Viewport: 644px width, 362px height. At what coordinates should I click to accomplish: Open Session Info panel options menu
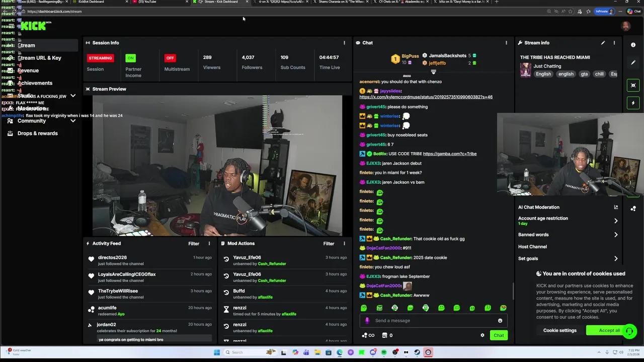tap(344, 43)
